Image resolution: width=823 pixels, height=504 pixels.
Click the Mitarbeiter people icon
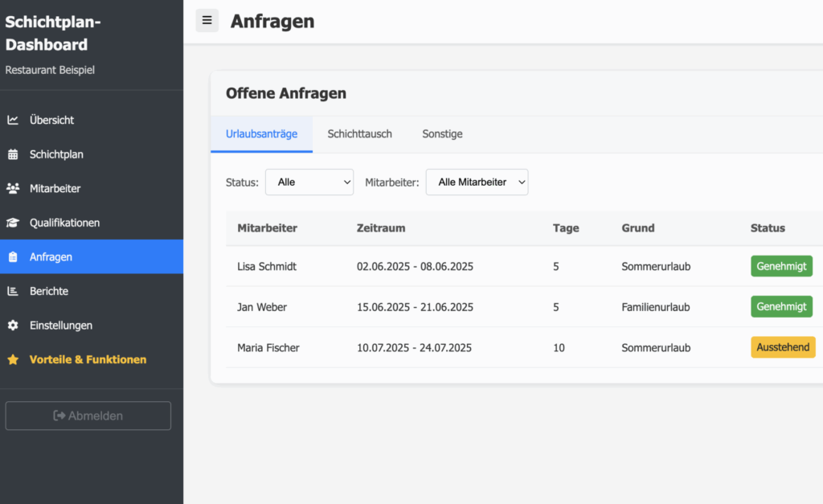tap(13, 188)
